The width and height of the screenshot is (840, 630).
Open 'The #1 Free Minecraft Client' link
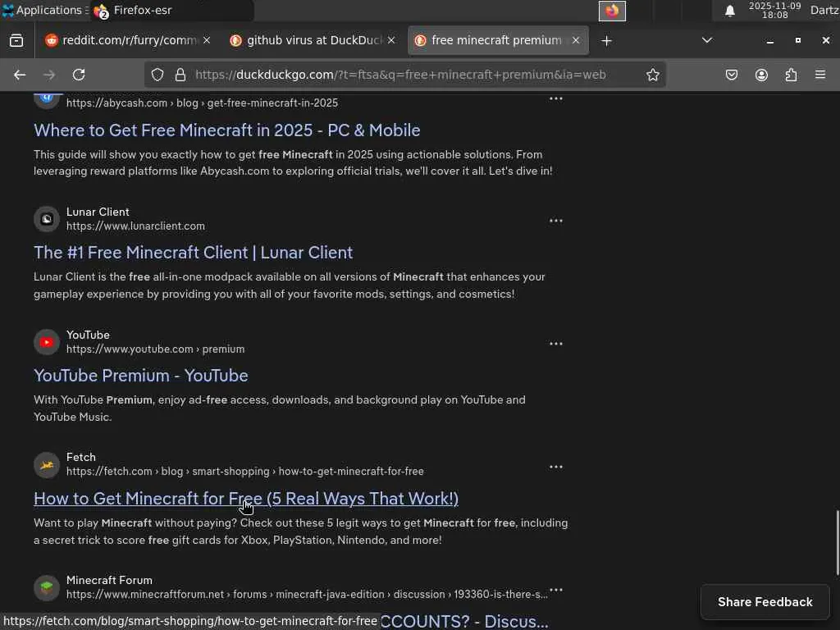(x=193, y=253)
